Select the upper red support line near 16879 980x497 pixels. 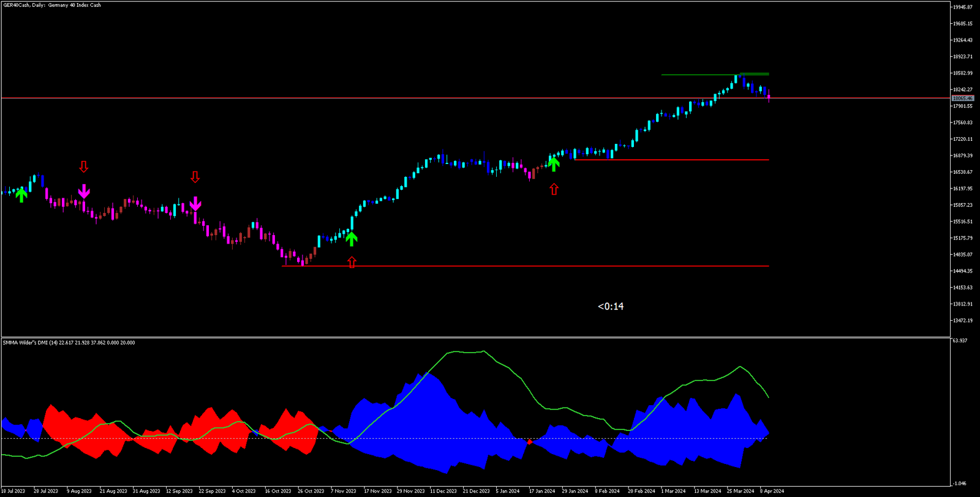674,160
